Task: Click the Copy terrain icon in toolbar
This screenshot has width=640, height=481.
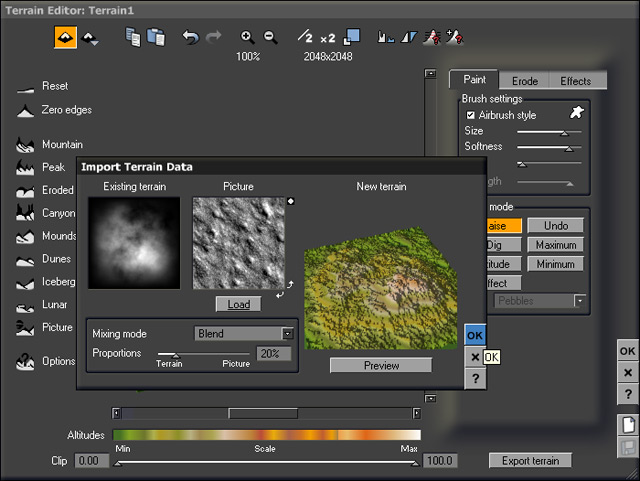Action: (133, 37)
